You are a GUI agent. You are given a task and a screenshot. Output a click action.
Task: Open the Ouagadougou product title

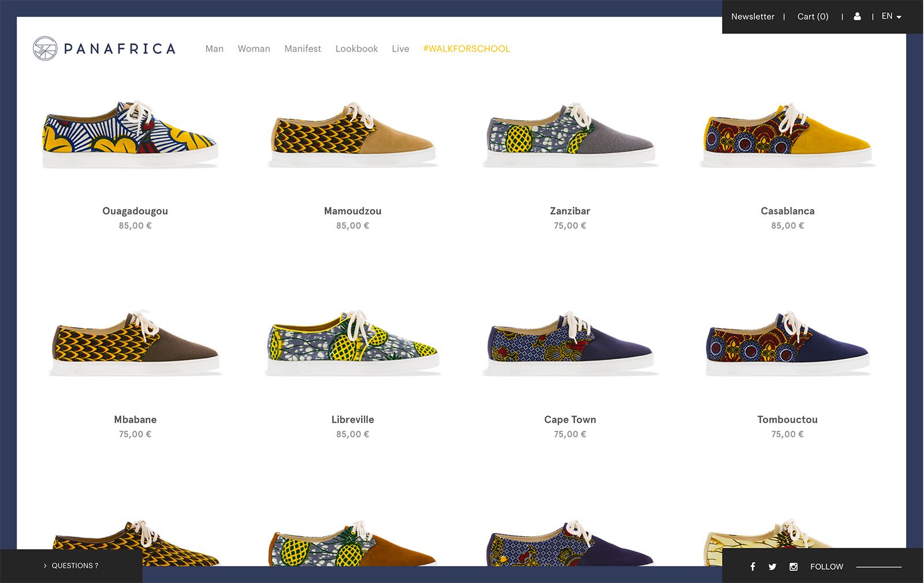coord(135,211)
